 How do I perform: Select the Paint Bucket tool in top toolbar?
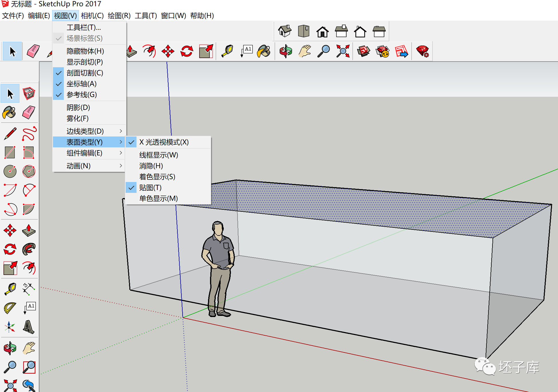click(x=264, y=52)
